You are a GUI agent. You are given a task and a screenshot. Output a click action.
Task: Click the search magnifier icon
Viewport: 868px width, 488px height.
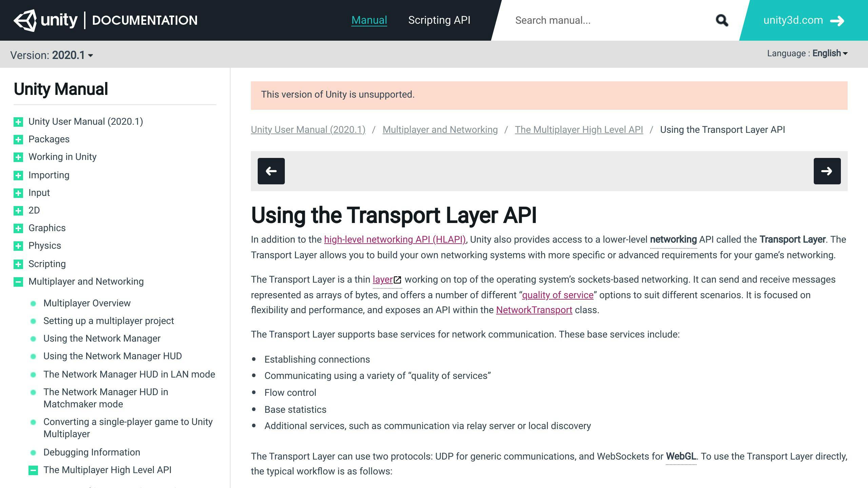722,20
